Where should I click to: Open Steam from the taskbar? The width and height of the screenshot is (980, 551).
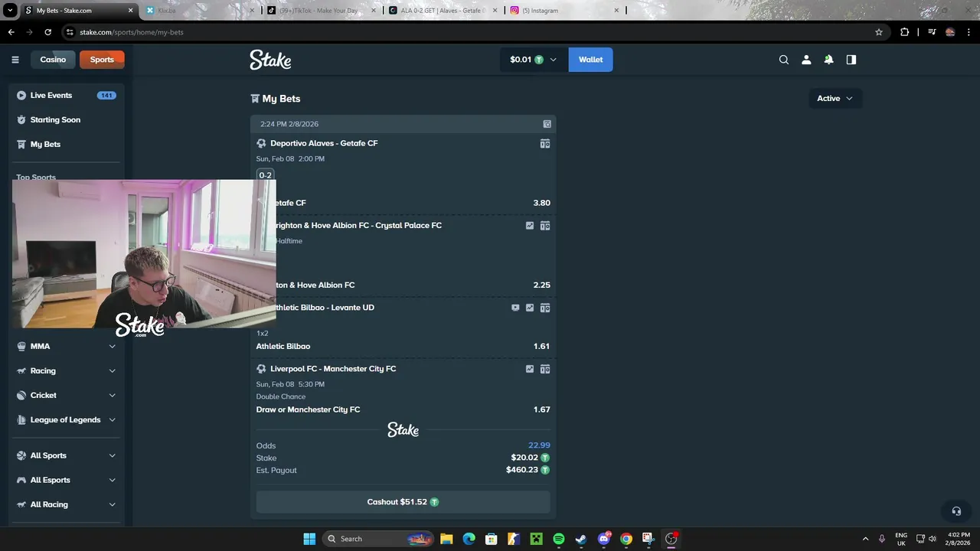point(581,539)
